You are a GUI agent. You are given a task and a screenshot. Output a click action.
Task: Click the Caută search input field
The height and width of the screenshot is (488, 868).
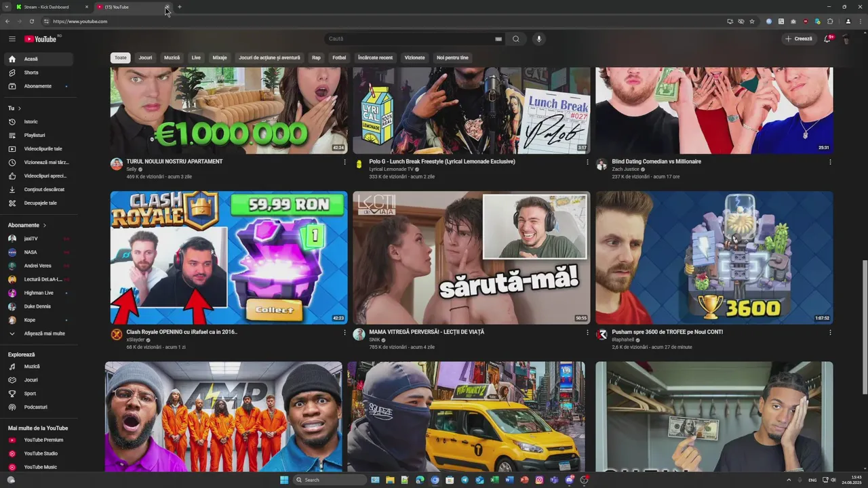point(414,39)
